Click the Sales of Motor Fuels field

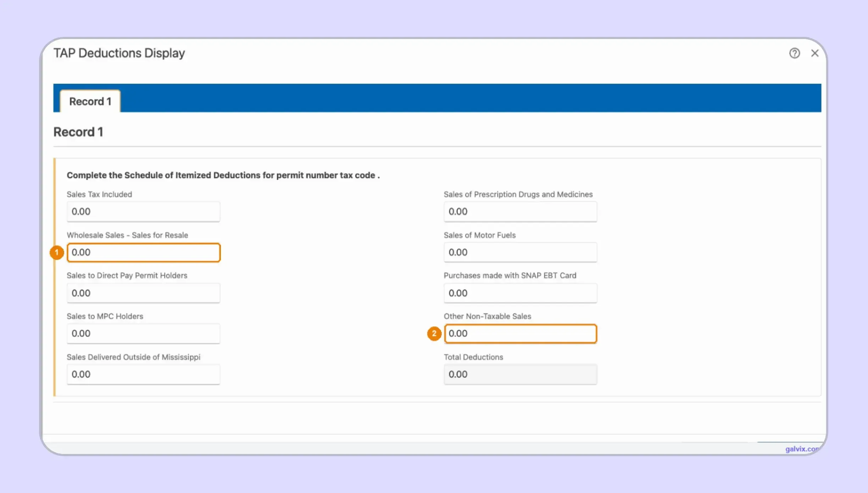tap(520, 253)
